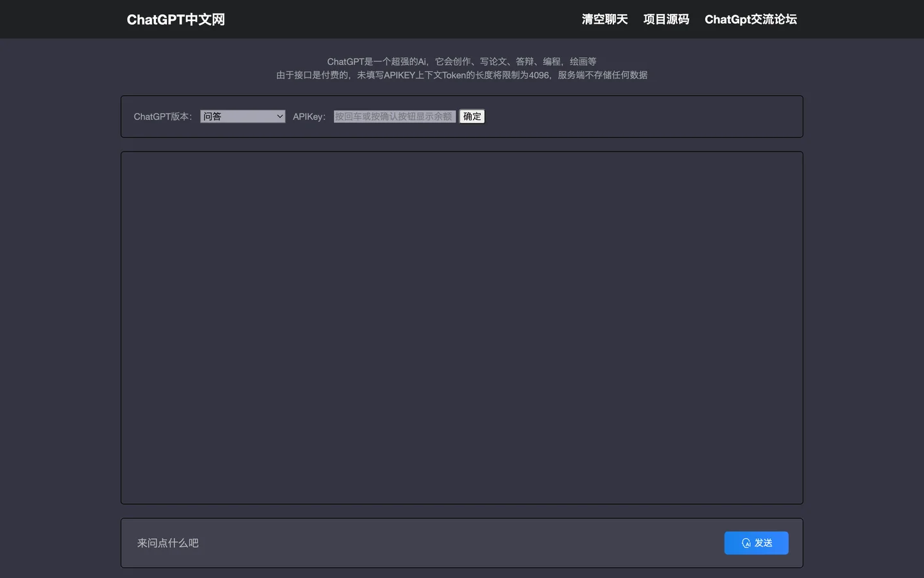Open the 清空聊天 navigation link

pyautogui.click(x=604, y=19)
